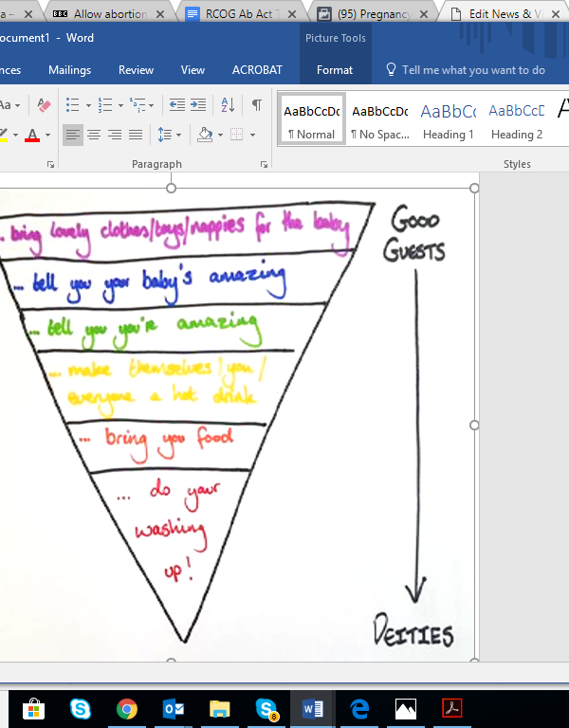Apply the No Spacing style
This screenshot has height=728, width=569.
click(380, 120)
